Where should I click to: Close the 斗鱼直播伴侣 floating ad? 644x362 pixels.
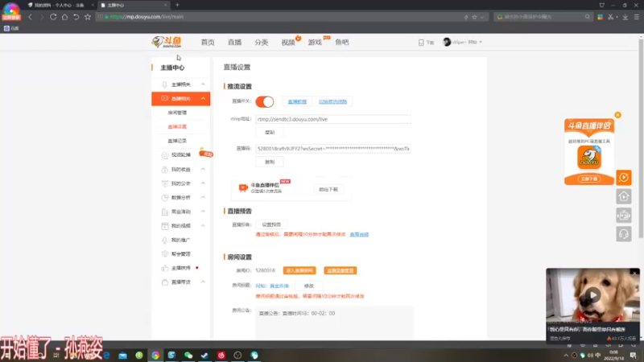pyautogui.click(x=617, y=115)
